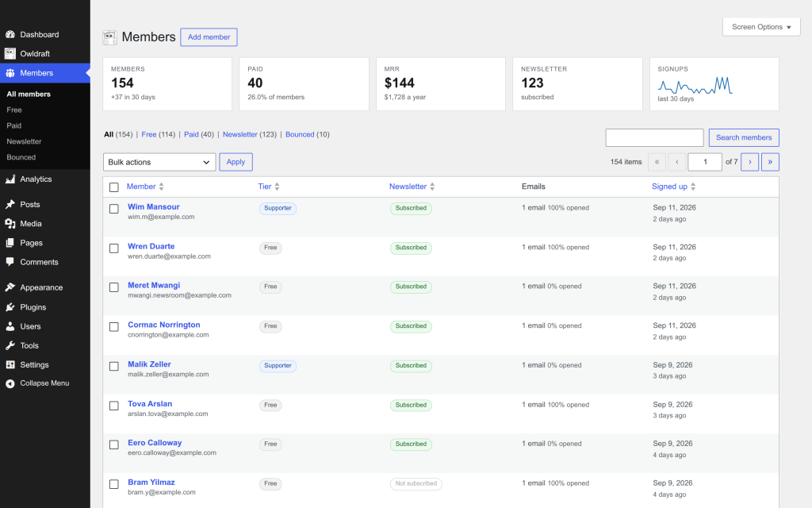Check the box beside Eero Calloway

tap(114, 444)
